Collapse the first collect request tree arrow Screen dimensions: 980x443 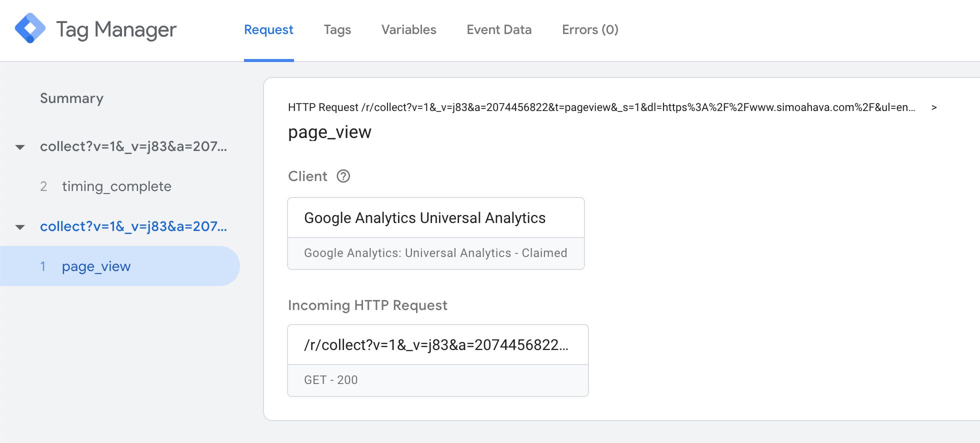coord(20,147)
